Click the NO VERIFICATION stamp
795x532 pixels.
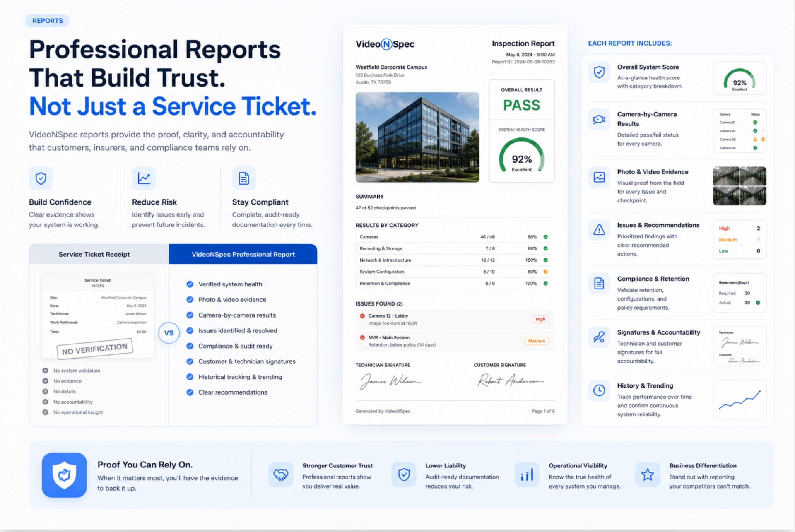pyautogui.click(x=95, y=349)
